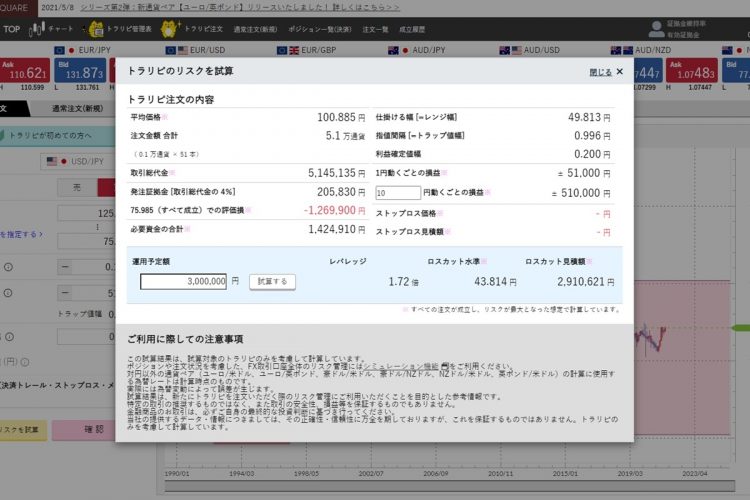This screenshot has width=750, height=500.
Task: Select the AUD/NZD currency pair header
Action: [640, 50]
